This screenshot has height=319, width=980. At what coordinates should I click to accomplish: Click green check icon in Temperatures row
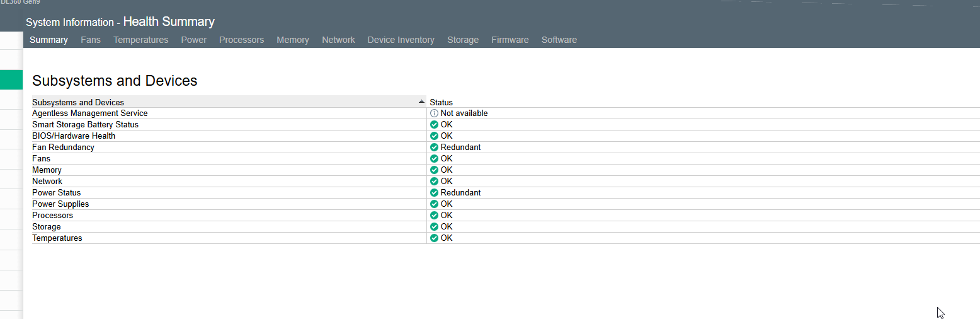(x=434, y=238)
